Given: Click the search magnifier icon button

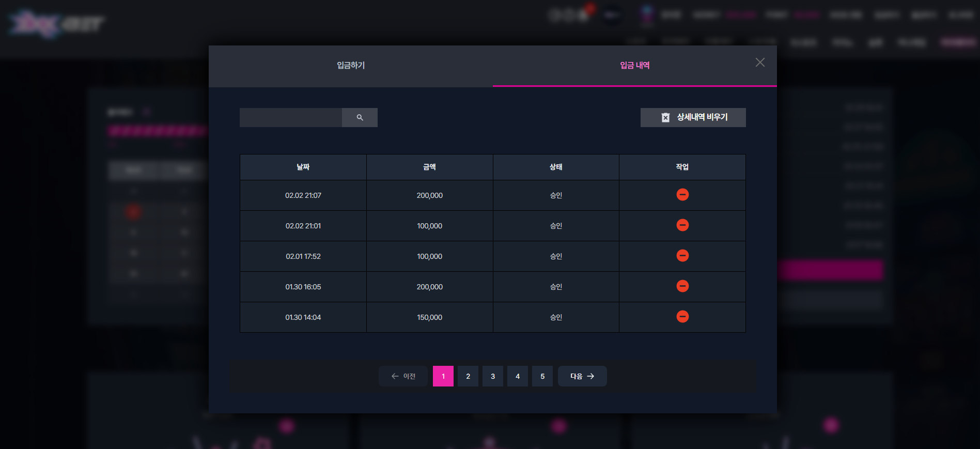Looking at the screenshot, I should click(x=360, y=117).
